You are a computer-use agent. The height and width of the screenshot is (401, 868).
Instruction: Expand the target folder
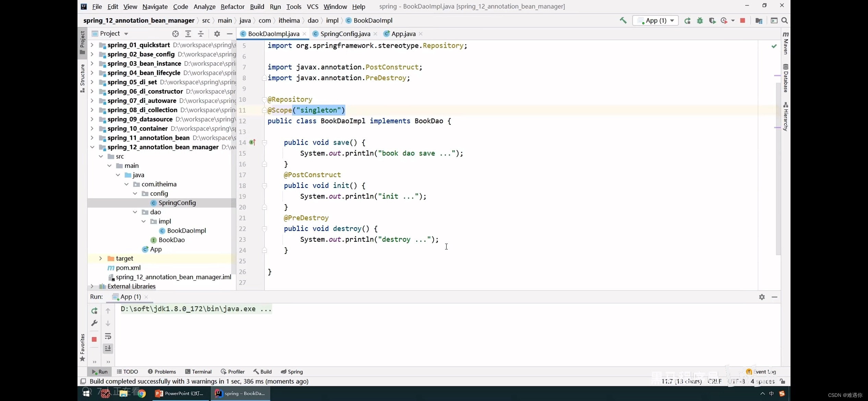tap(100, 258)
